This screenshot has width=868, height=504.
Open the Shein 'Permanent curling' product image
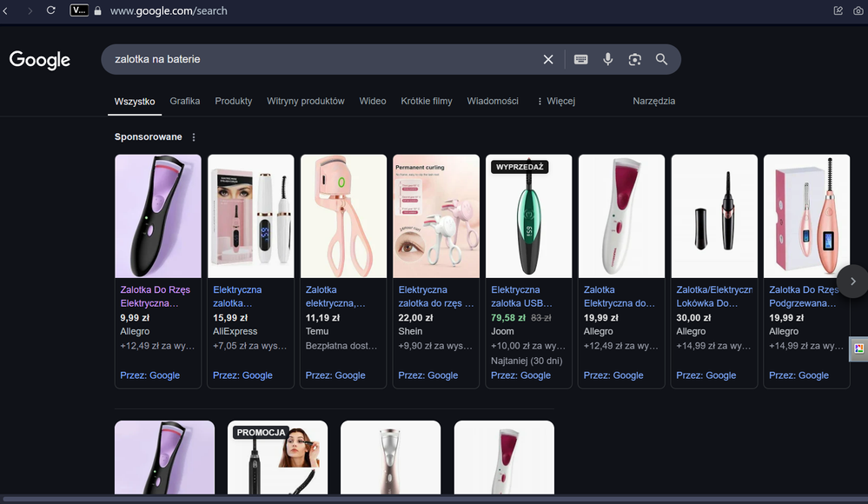coord(436,216)
